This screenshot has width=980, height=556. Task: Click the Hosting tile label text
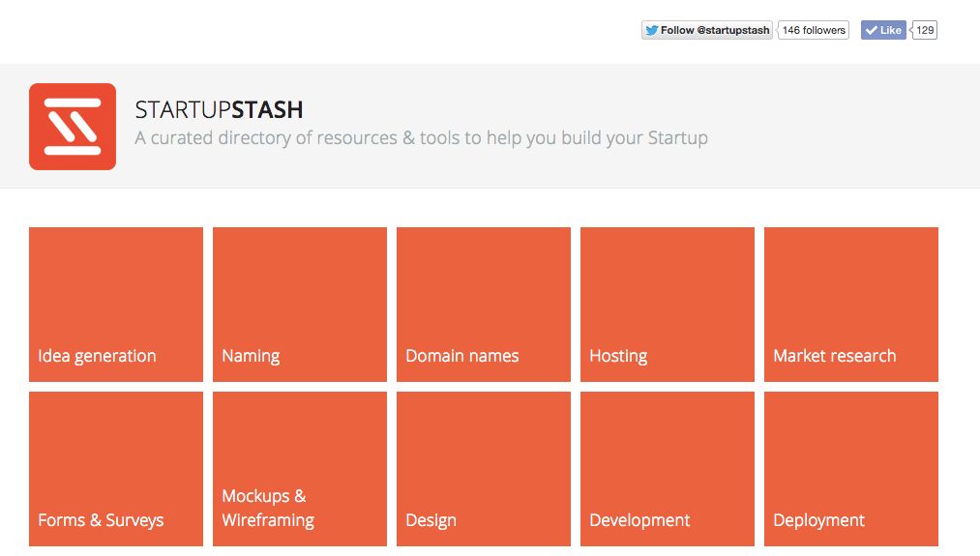pyautogui.click(x=618, y=356)
